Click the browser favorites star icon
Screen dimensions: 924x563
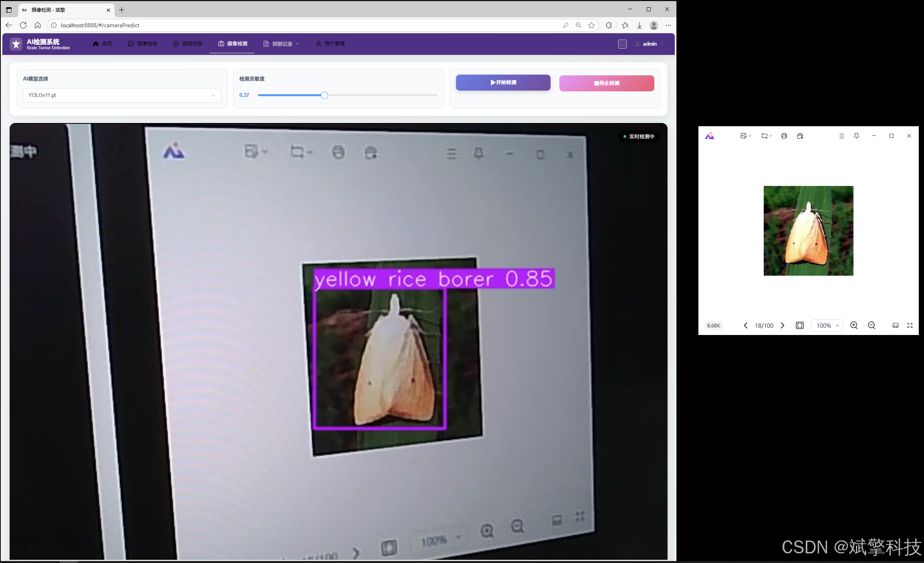pyautogui.click(x=591, y=25)
